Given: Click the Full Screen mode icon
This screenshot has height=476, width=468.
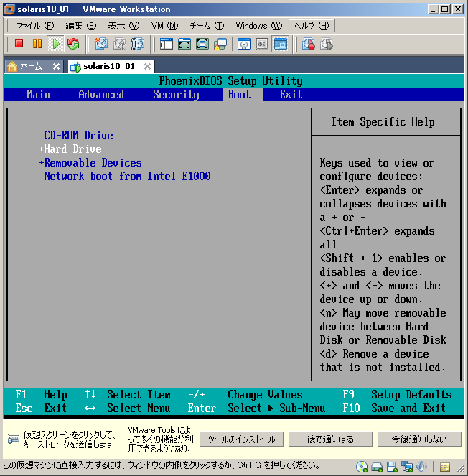Looking at the screenshot, I should [x=202, y=44].
